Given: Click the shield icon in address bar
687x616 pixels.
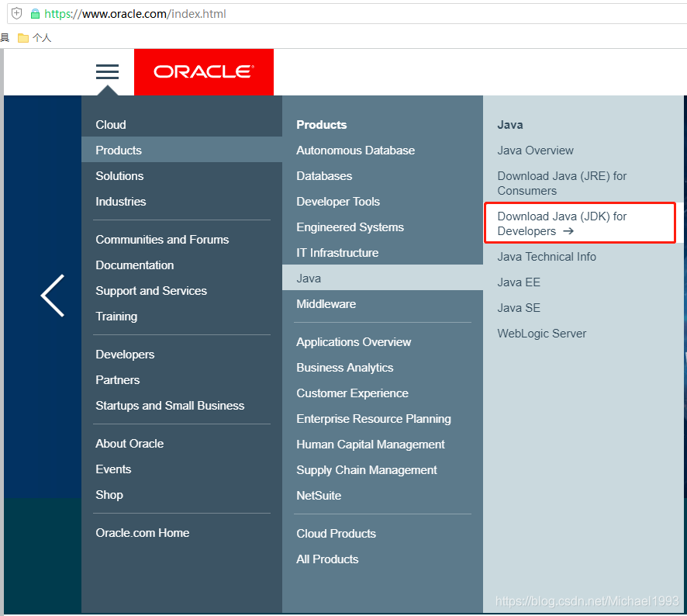Looking at the screenshot, I should 16,14.
